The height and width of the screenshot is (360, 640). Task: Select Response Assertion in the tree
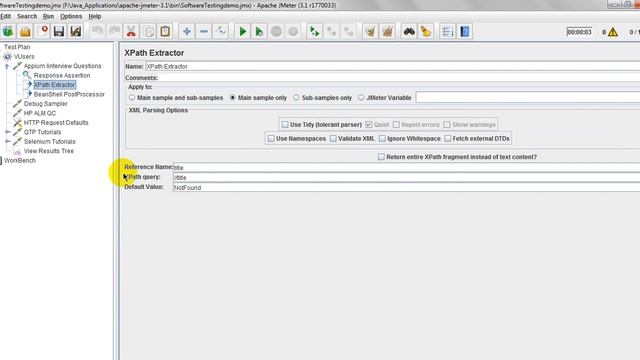62,76
